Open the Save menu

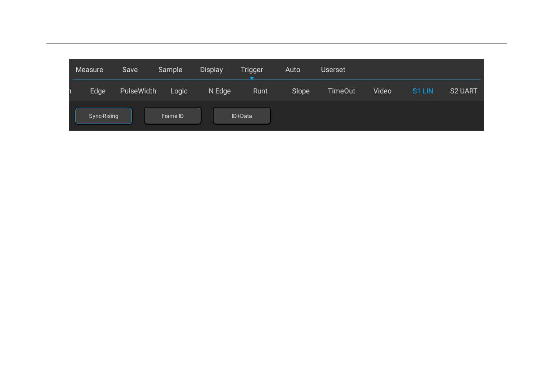tap(130, 70)
